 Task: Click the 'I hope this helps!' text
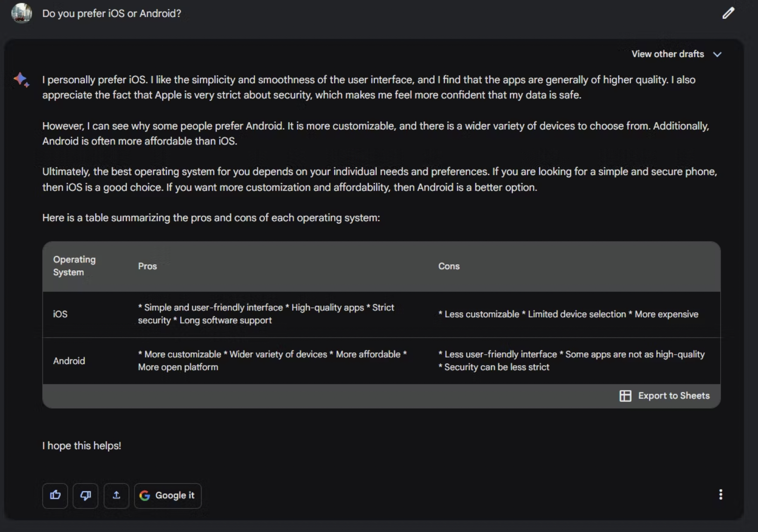coord(82,446)
